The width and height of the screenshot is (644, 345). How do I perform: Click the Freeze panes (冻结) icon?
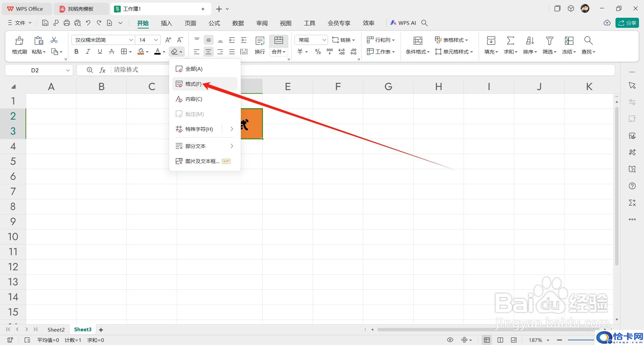[x=569, y=41]
